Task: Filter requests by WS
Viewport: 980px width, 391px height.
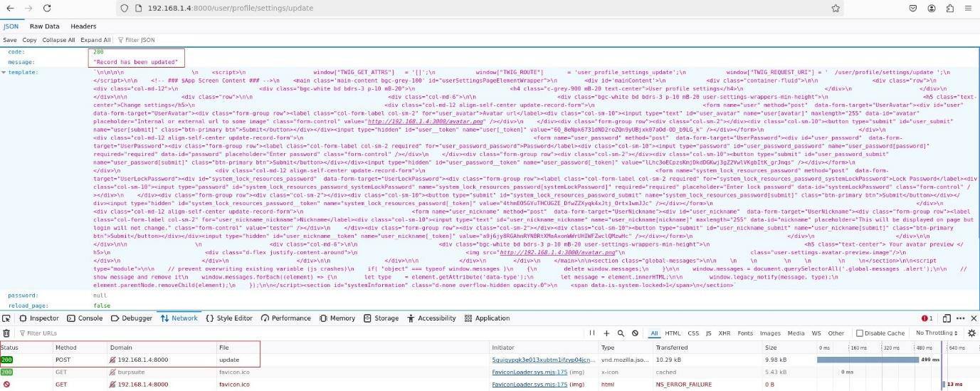Action: pos(817,333)
